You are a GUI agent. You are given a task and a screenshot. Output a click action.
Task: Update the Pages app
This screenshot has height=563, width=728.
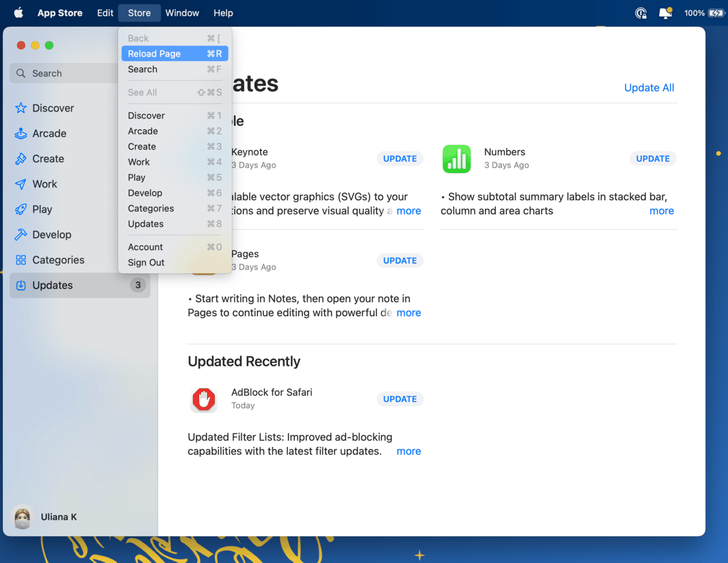pyautogui.click(x=400, y=261)
